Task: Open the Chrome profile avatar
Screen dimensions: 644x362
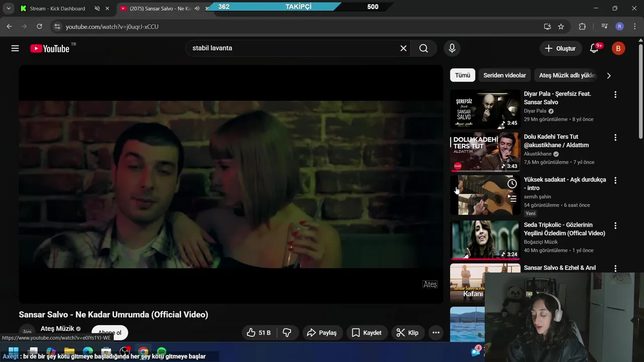Action: tap(620, 27)
